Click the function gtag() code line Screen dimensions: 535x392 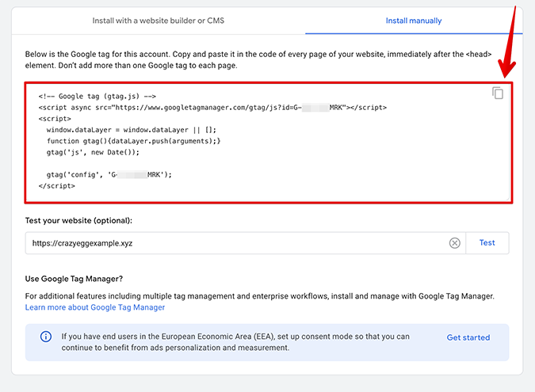coord(134,141)
